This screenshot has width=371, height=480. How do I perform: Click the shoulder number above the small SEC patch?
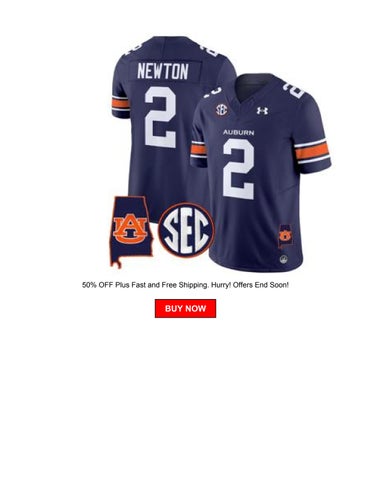pyautogui.click(x=212, y=92)
